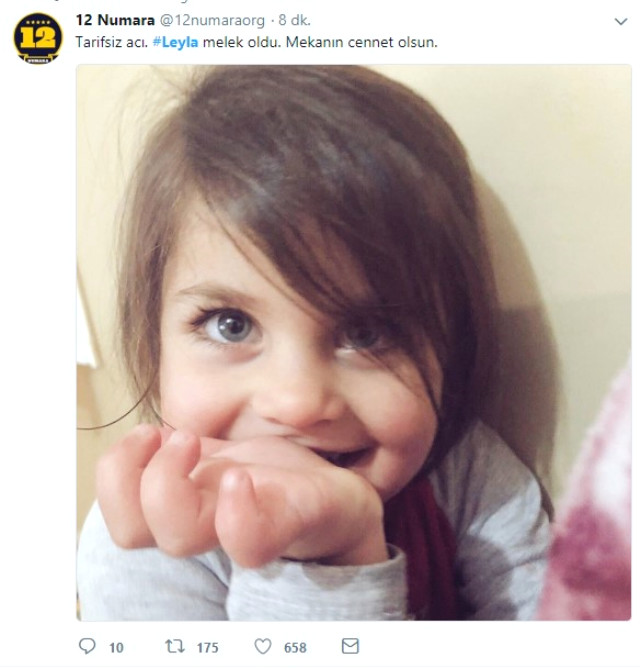Expand the tweet options chevron menu

tap(622, 19)
